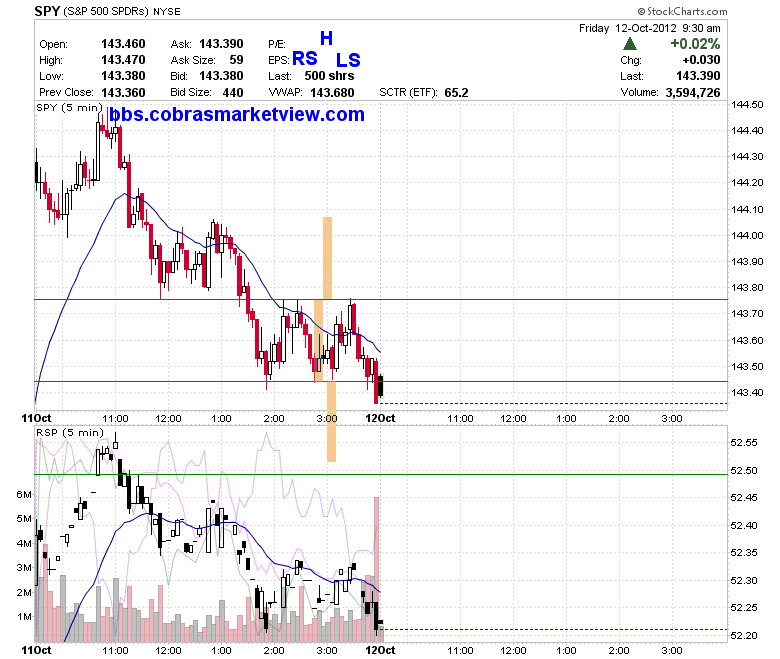This screenshot has height=659, width=780.
Task: Click the Last 500 shrs text
Action: [329, 76]
